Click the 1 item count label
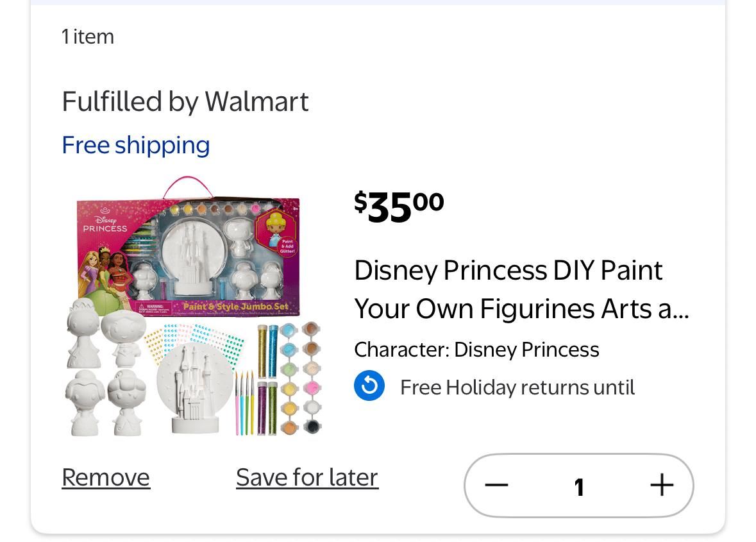 88,37
